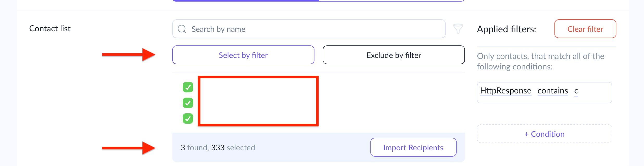
Task: Open the funnel filter icon
Action: 458,29
